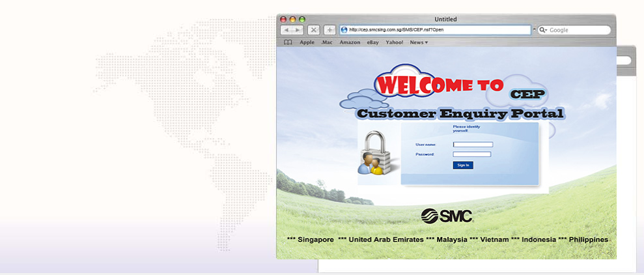
Task: Open the bookmarks book icon
Action: coord(288,42)
